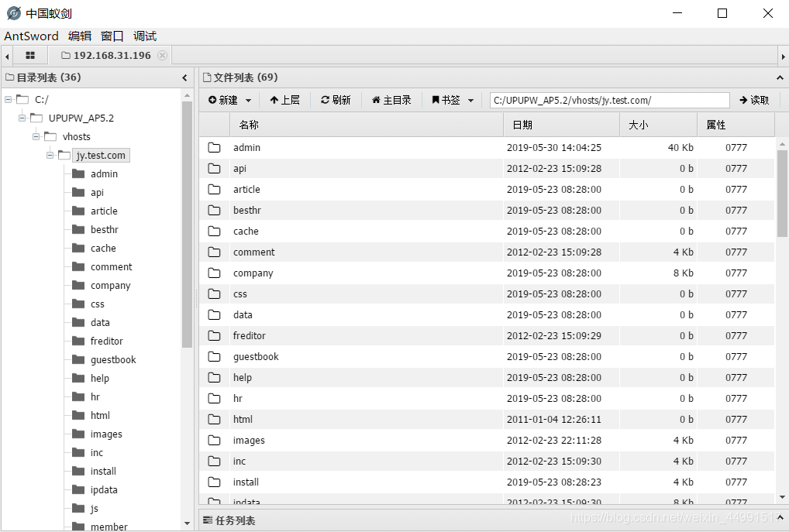Sort by the 属性 column header
This screenshot has height=532, width=789.
(736, 125)
